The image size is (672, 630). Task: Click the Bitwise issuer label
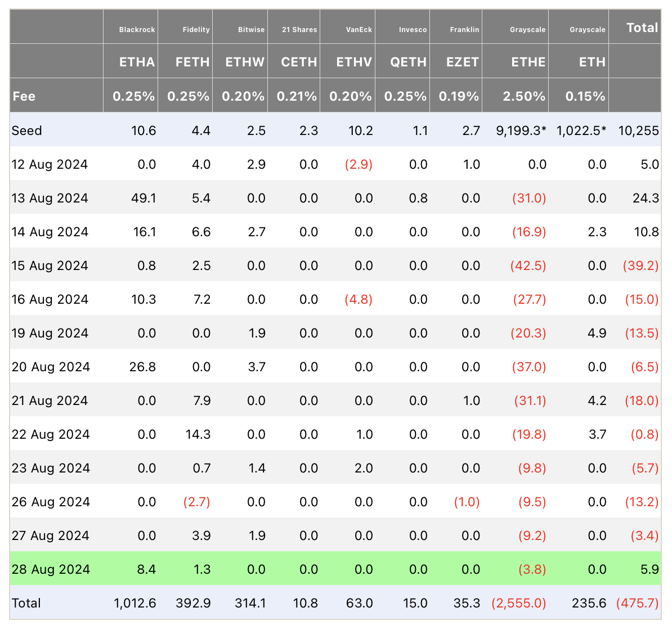coord(252,30)
